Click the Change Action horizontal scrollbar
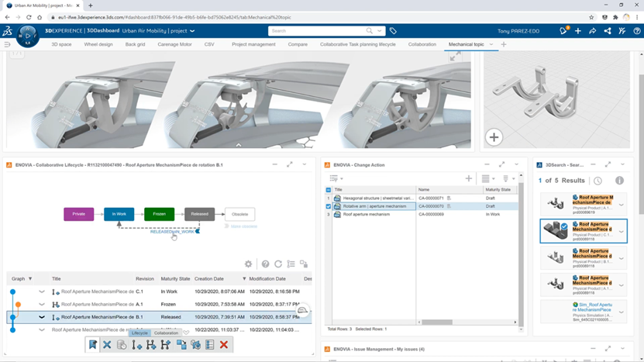 pyautogui.click(x=437, y=322)
